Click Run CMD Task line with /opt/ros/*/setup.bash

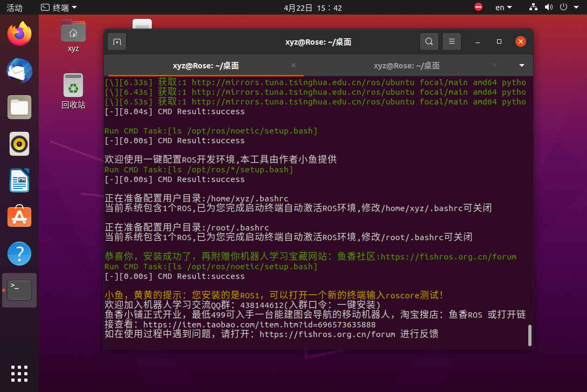tap(199, 170)
